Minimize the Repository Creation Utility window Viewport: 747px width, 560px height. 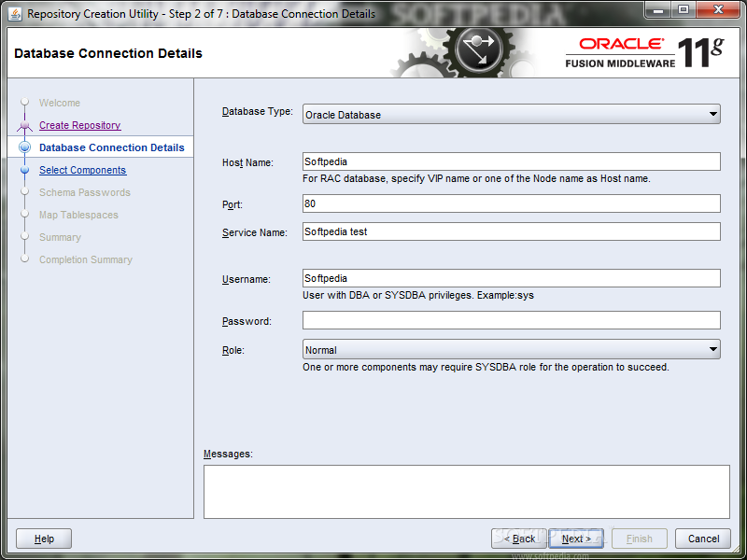click(x=658, y=9)
